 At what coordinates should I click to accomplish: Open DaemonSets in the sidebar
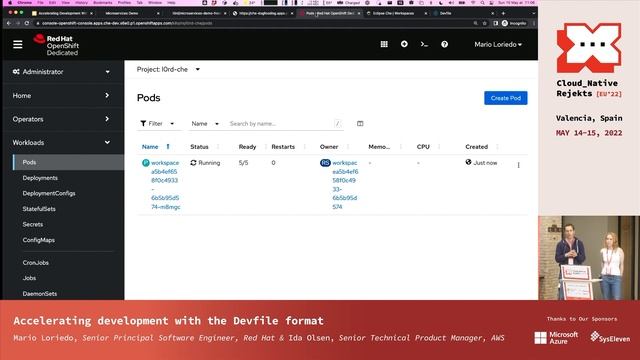(40, 294)
